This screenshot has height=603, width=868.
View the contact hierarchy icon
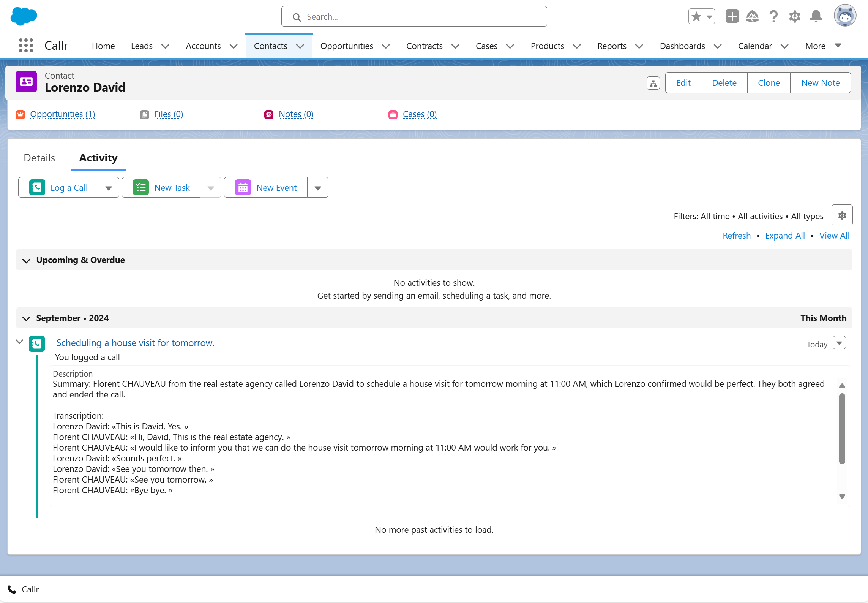pos(653,83)
